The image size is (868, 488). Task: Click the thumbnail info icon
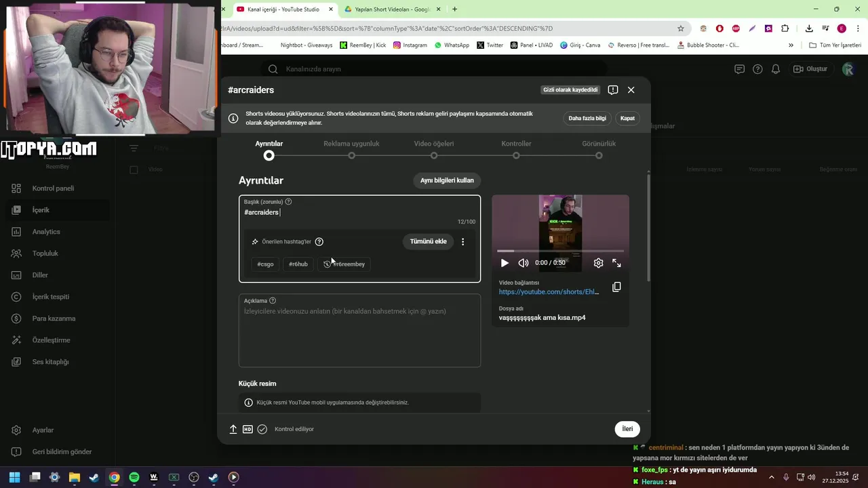(248, 403)
